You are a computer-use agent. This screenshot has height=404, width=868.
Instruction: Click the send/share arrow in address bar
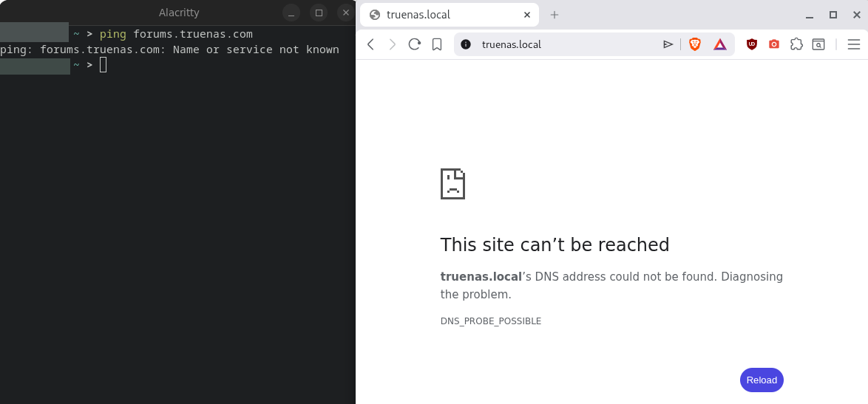(x=668, y=44)
